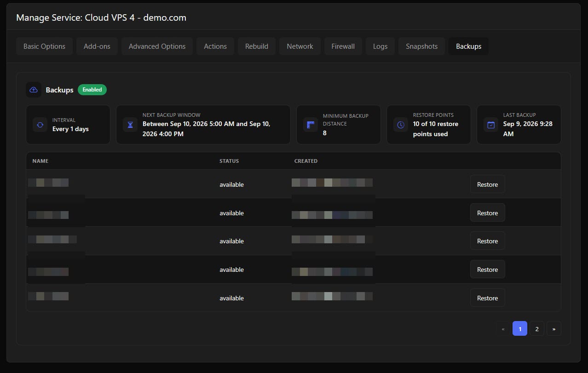Click Restore for the second backup row
Viewport: 588px width, 373px height.
[x=488, y=213]
